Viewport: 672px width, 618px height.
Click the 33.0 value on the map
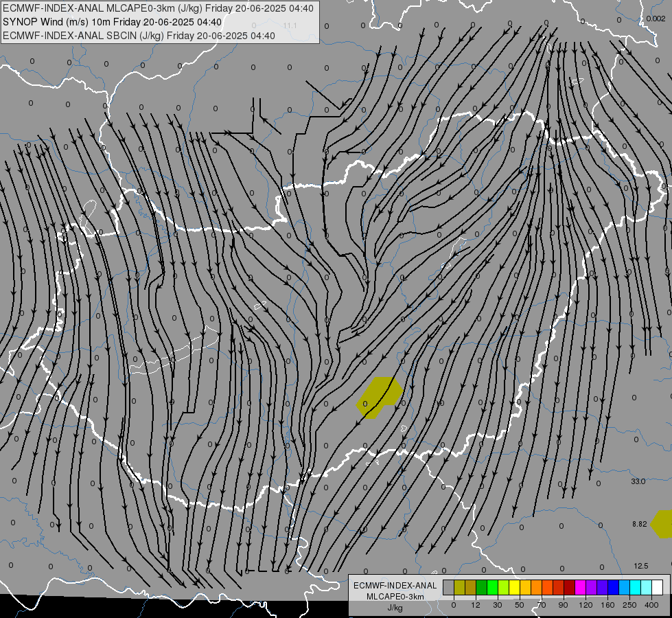click(638, 481)
